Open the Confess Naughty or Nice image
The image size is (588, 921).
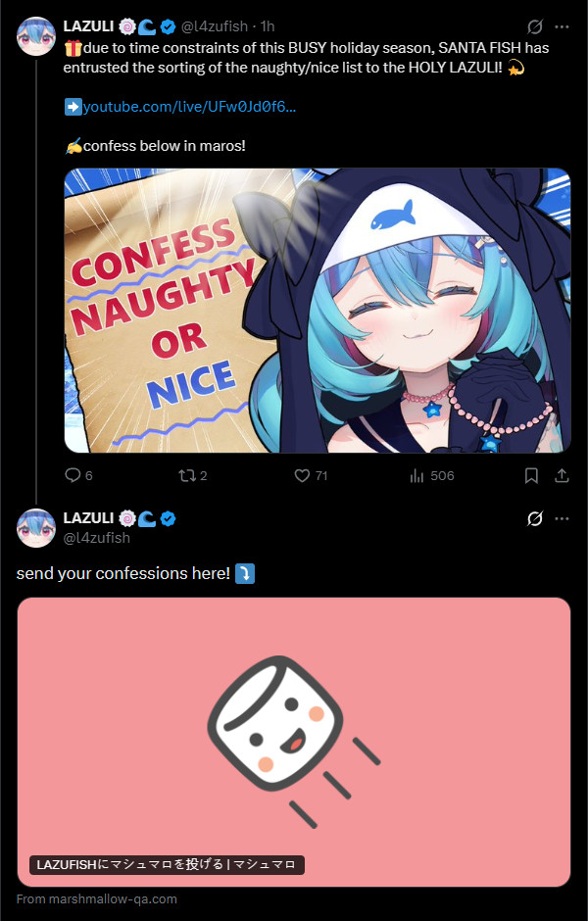pyautogui.click(x=318, y=311)
